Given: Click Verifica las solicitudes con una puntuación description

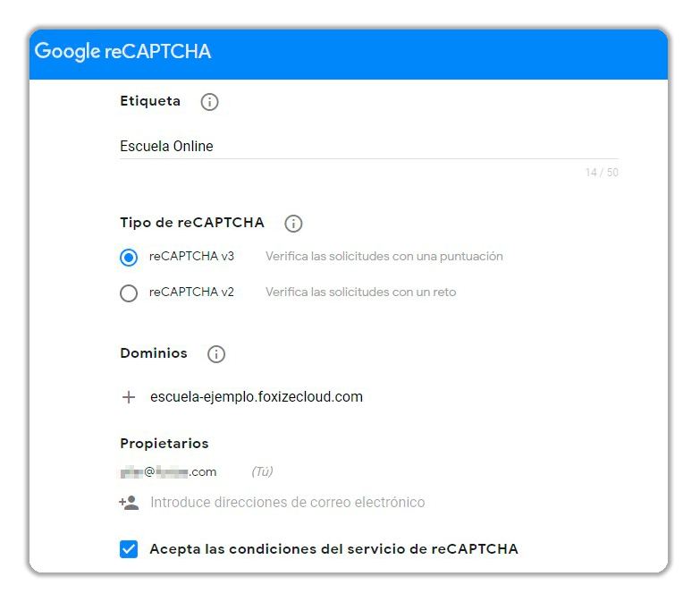Looking at the screenshot, I should pyautogui.click(x=384, y=257).
